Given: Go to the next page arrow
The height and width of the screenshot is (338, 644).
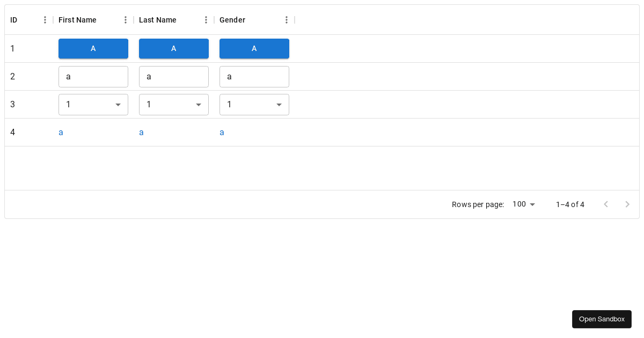Looking at the screenshot, I should [627, 204].
